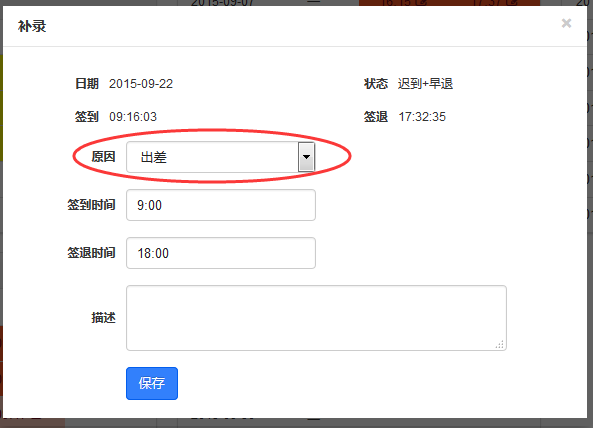Click into the 描述 text area
The width and height of the screenshot is (593, 428).
tap(316, 318)
